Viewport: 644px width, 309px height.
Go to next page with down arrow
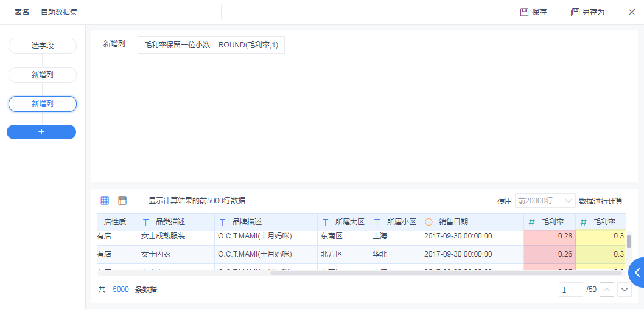pyautogui.click(x=625, y=290)
